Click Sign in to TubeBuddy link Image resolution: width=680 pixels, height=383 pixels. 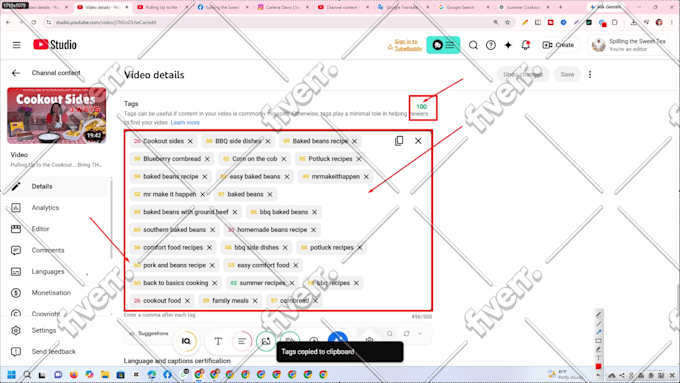coord(408,45)
